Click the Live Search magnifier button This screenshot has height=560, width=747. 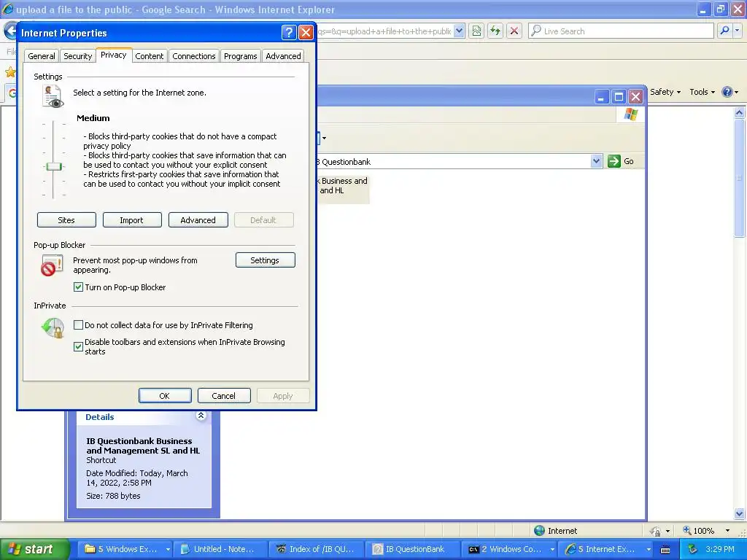click(724, 31)
